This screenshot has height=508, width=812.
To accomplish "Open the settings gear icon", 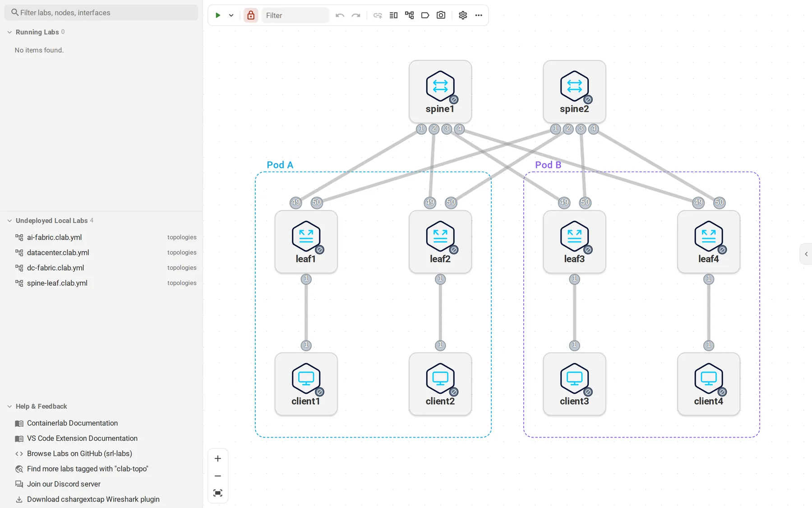I will click(x=463, y=15).
